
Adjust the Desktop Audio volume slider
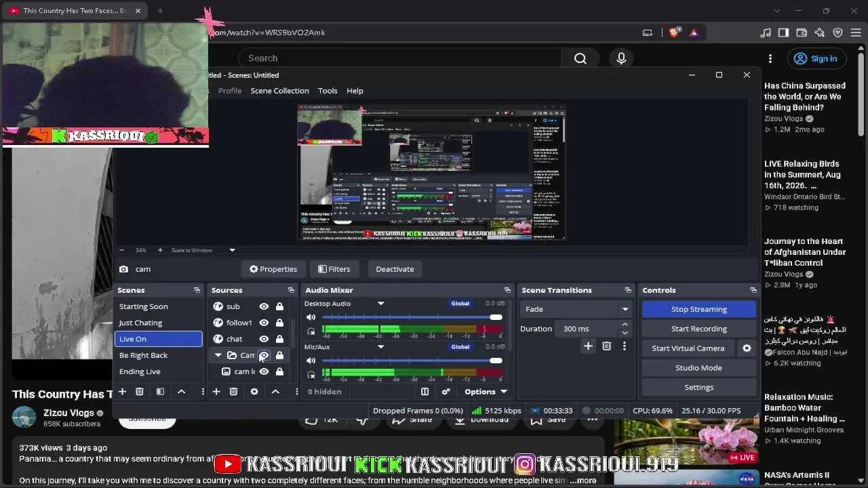click(x=412, y=317)
